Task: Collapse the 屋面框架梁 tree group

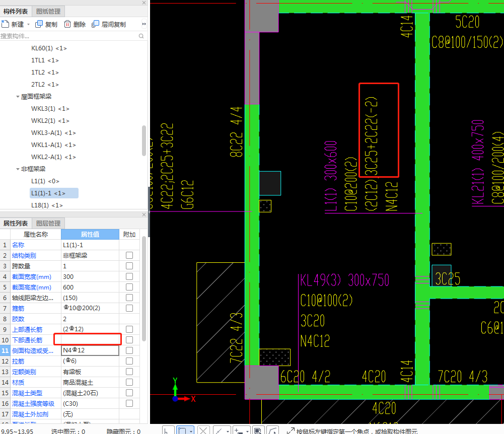Action: [18, 97]
